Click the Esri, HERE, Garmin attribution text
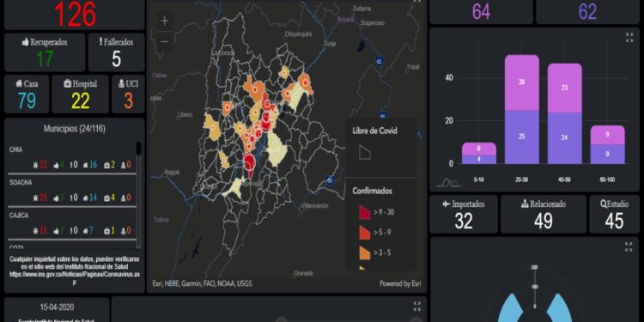The height and width of the screenshot is (322, 644). click(203, 283)
